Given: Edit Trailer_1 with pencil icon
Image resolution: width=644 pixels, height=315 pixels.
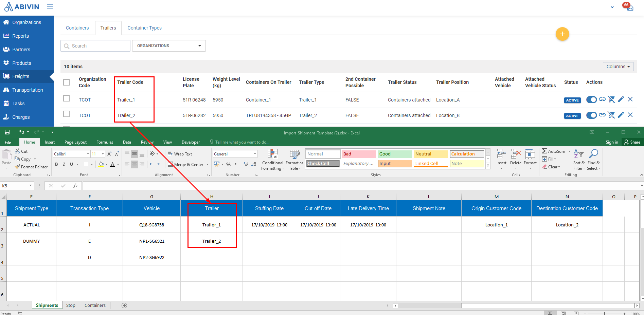Looking at the screenshot, I should pyautogui.click(x=621, y=99).
